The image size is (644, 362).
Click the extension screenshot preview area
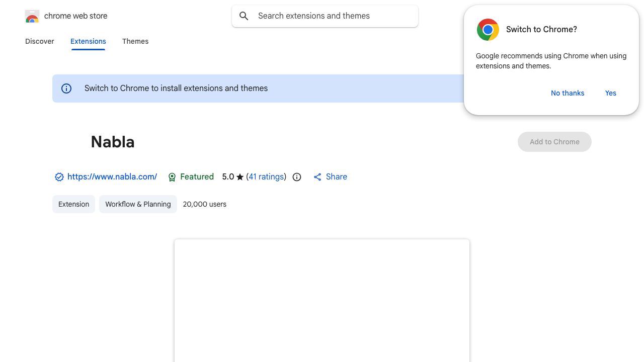pyautogui.click(x=322, y=301)
